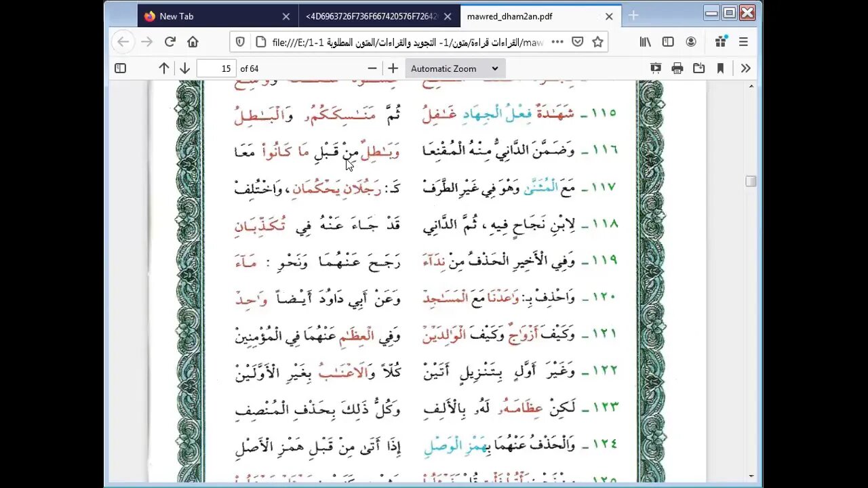Show site information page icon
This screenshot has width=868, height=488.
point(260,42)
